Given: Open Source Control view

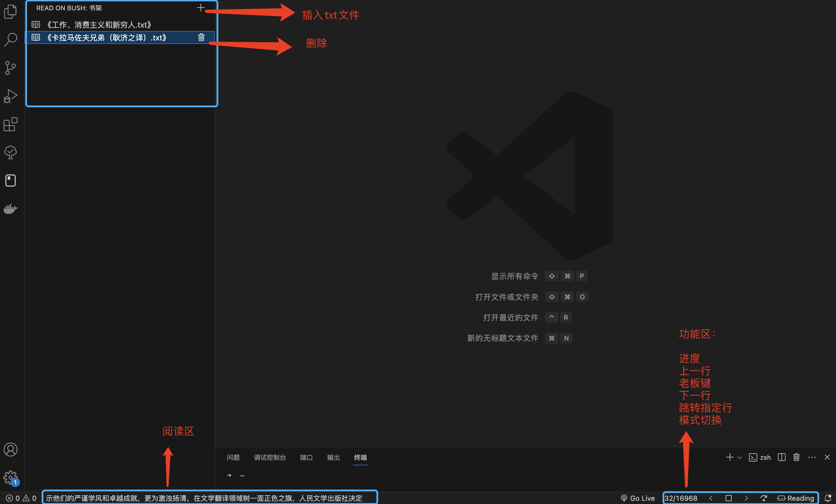Looking at the screenshot, I should coord(11,68).
